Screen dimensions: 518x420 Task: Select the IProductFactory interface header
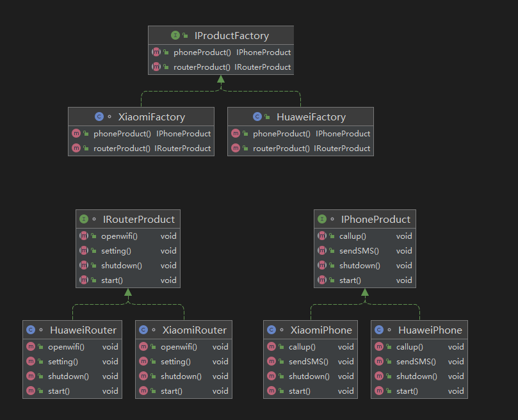[221, 35]
